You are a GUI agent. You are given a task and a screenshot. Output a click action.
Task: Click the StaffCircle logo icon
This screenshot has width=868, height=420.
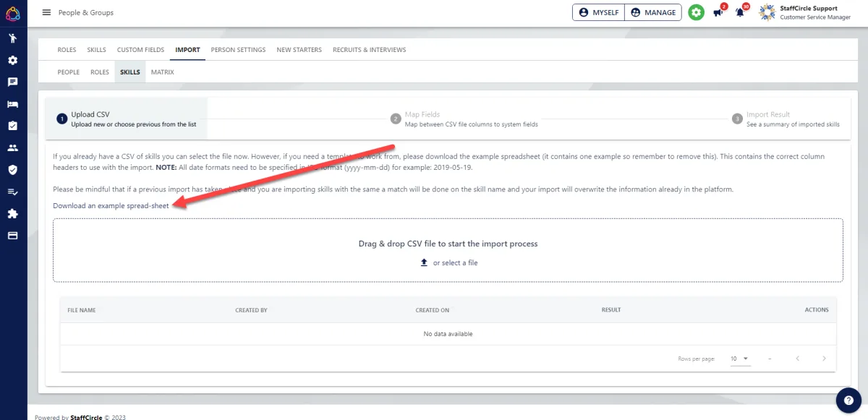coord(13,13)
